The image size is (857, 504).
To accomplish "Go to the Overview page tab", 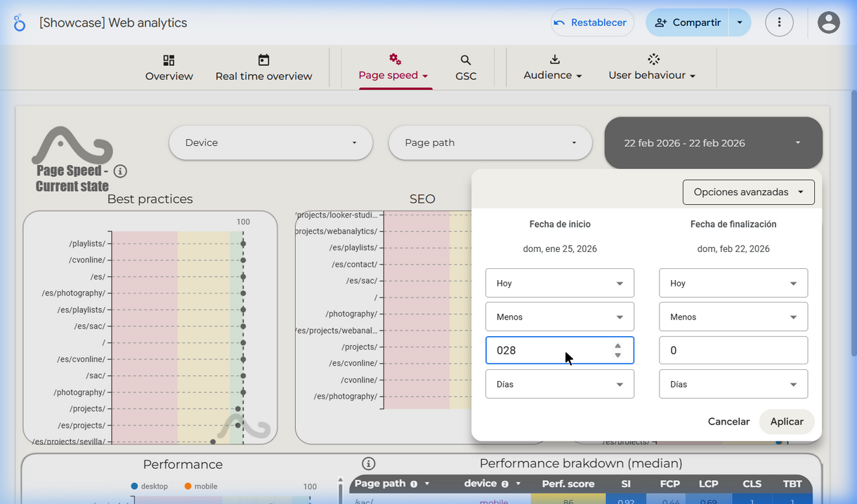I will click(x=169, y=68).
